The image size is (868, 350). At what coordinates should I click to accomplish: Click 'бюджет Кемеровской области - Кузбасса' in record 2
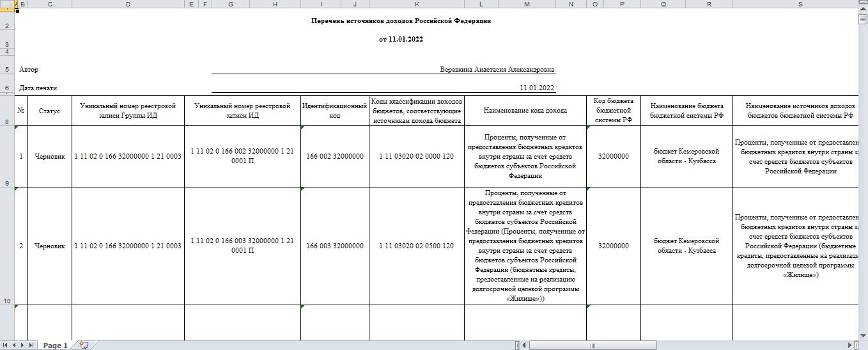coord(687,246)
